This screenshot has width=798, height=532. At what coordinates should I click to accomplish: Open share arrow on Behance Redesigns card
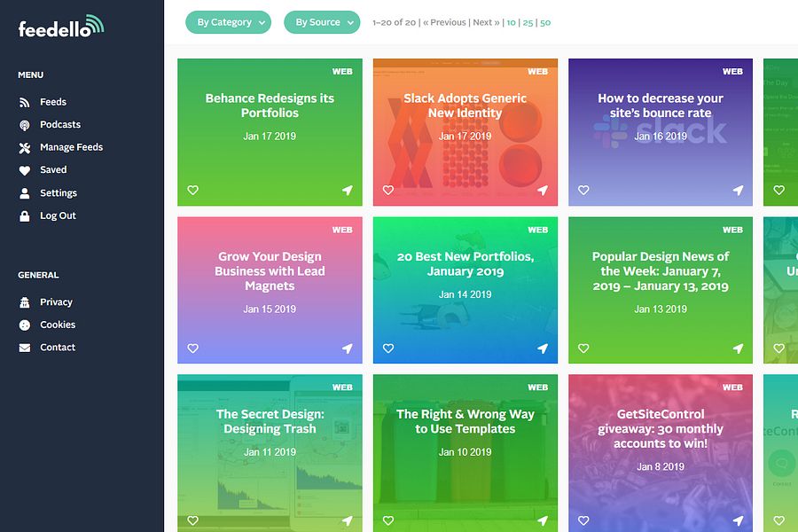pyautogui.click(x=347, y=190)
